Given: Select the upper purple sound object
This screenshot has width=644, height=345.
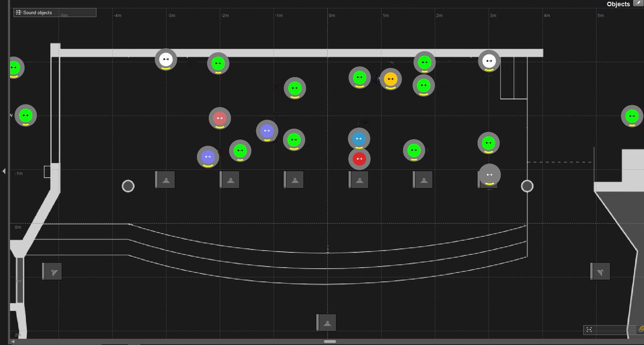Looking at the screenshot, I should click(x=267, y=131).
